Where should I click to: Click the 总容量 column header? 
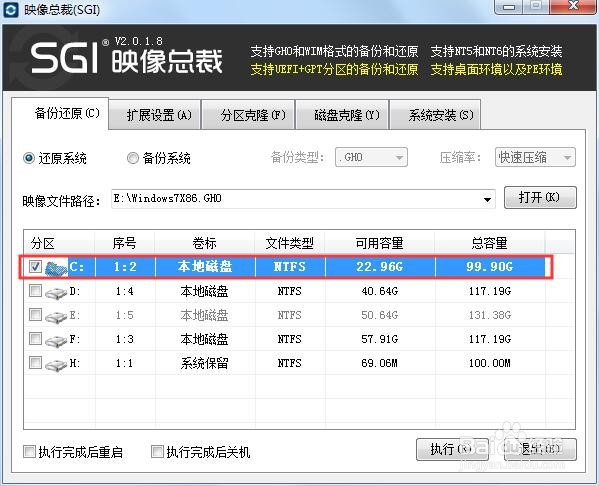pos(490,243)
